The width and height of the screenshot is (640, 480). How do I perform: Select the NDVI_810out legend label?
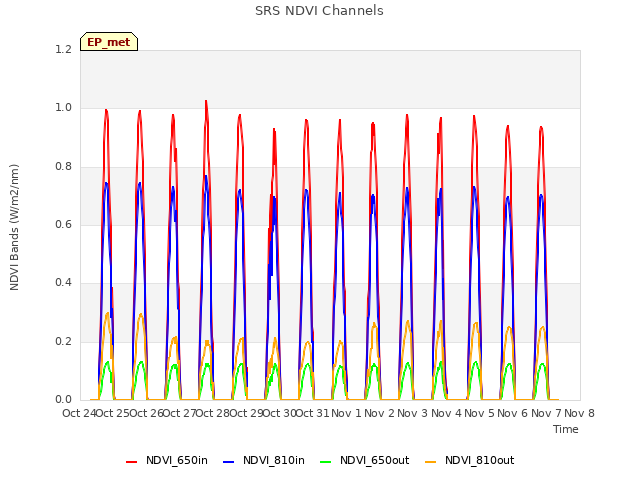[480, 460]
